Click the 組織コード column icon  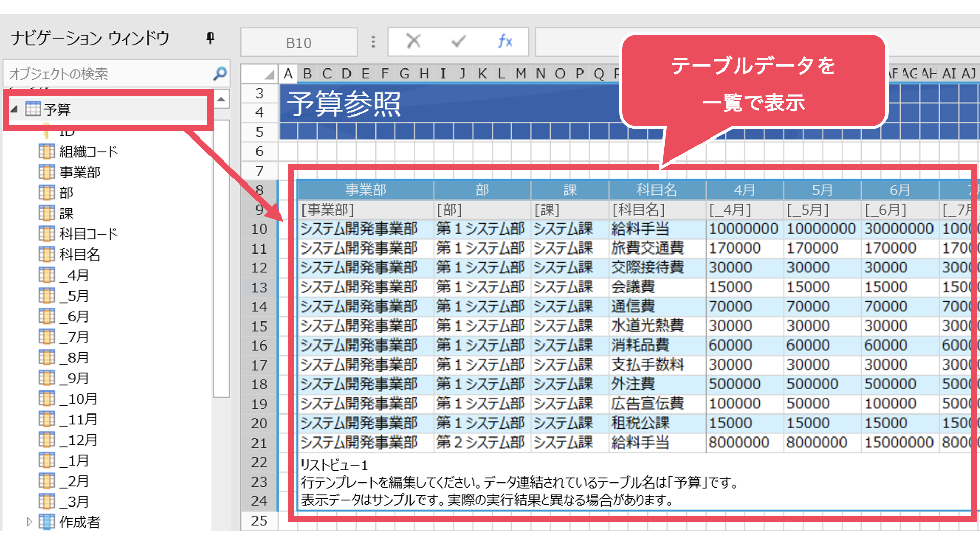(x=46, y=152)
